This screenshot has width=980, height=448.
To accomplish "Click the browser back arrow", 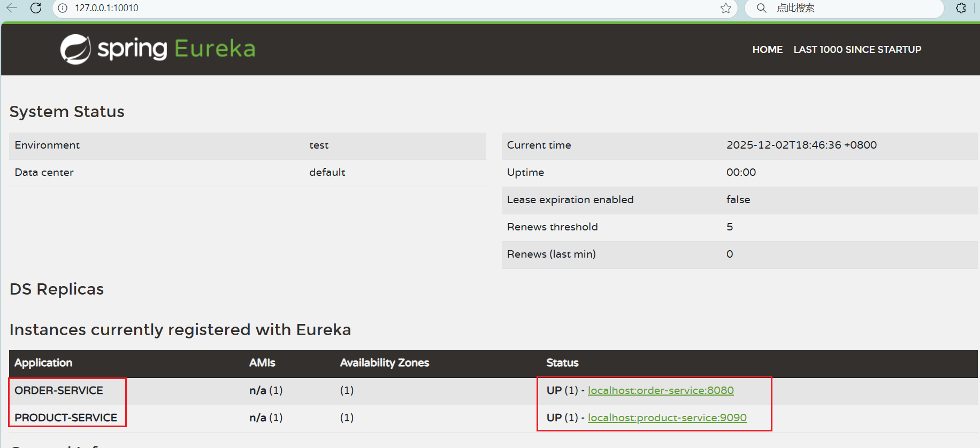I will click(x=12, y=8).
